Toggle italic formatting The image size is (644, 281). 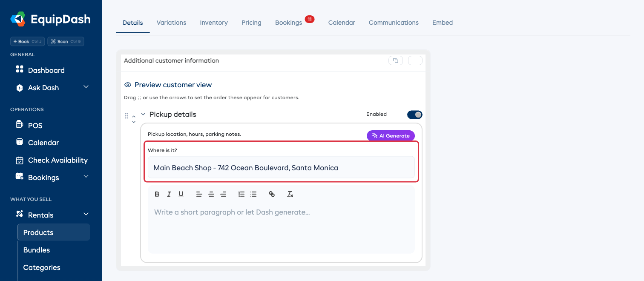click(x=169, y=194)
